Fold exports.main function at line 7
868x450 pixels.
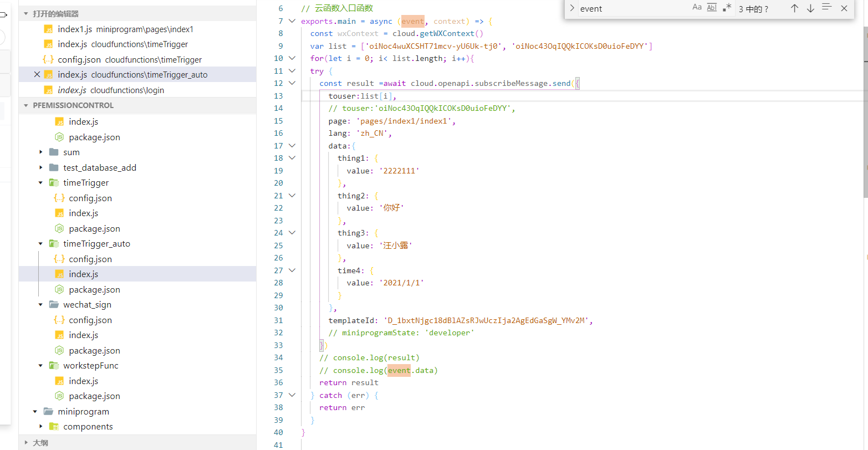tap(292, 21)
